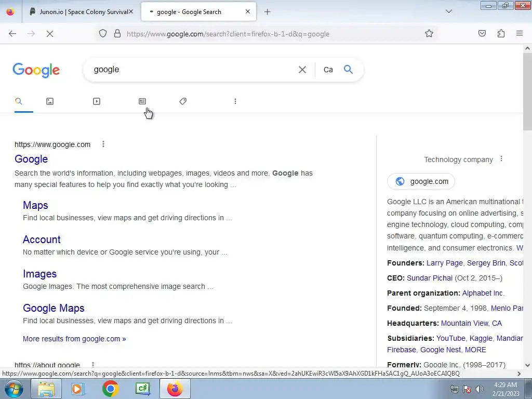Click the address bar URL
532x399 pixels.
[x=228, y=34]
